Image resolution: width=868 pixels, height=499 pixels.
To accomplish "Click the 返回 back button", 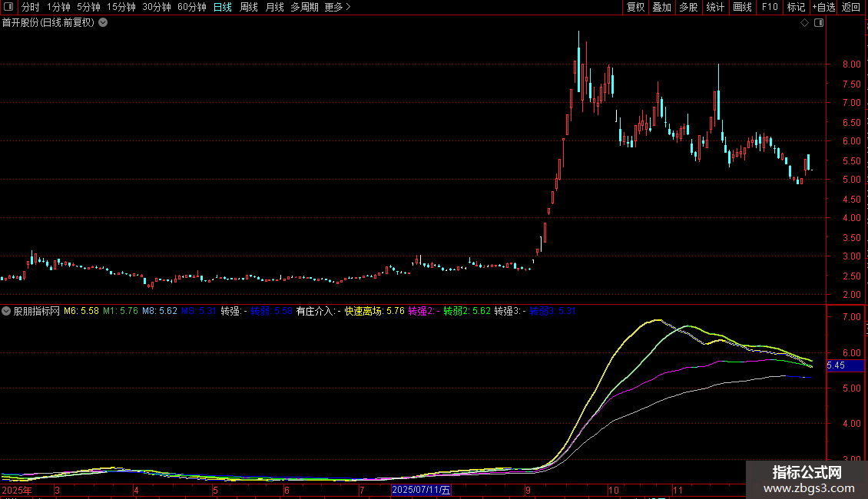I will pos(851,7).
